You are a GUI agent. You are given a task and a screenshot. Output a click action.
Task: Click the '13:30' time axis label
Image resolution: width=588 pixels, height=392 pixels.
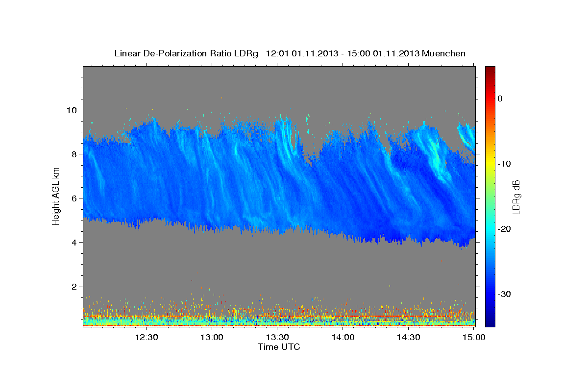[277, 337]
